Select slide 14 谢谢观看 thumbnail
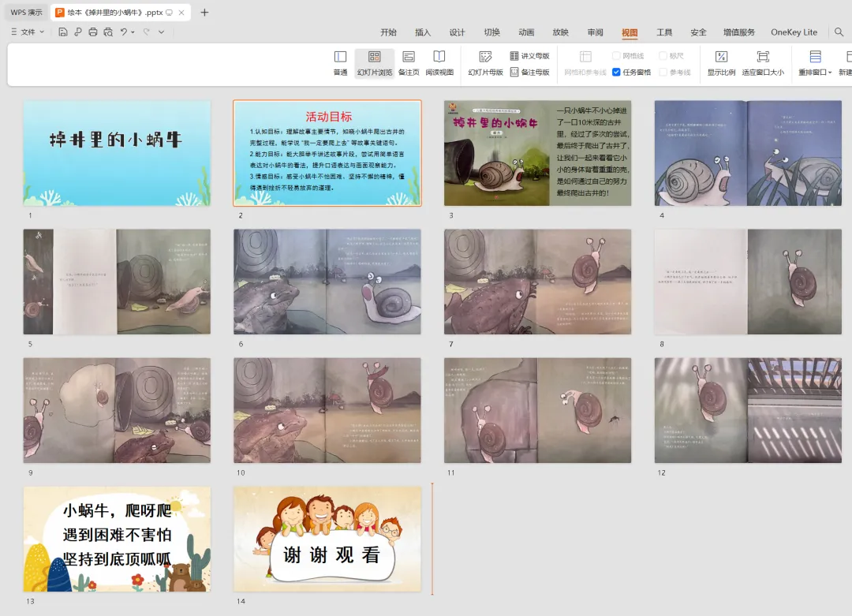The height and width of the screenshot is (616, 852). [327, 539]
